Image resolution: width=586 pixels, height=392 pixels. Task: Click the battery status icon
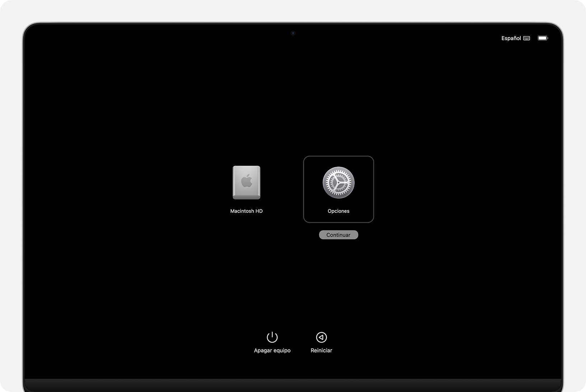tap(543, 38)
